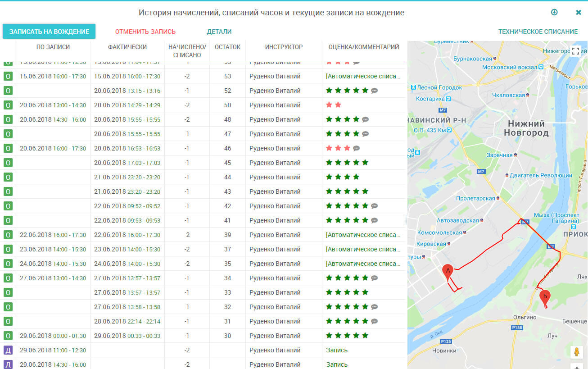588x369 pixels.
Task: Click ТЕХНИЧЕСКОЕ СПИСАНИЕ
Action: pos(538,32)
